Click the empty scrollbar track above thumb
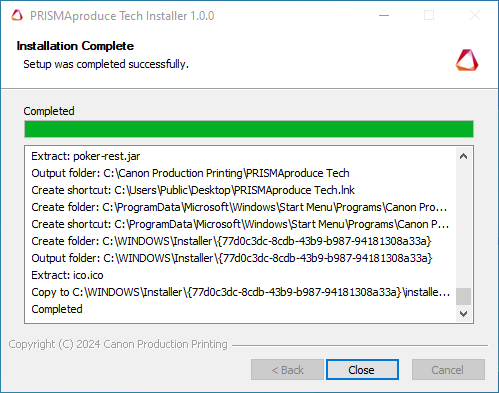This screenshot has width=499, height=393. [x=463, y=226]
